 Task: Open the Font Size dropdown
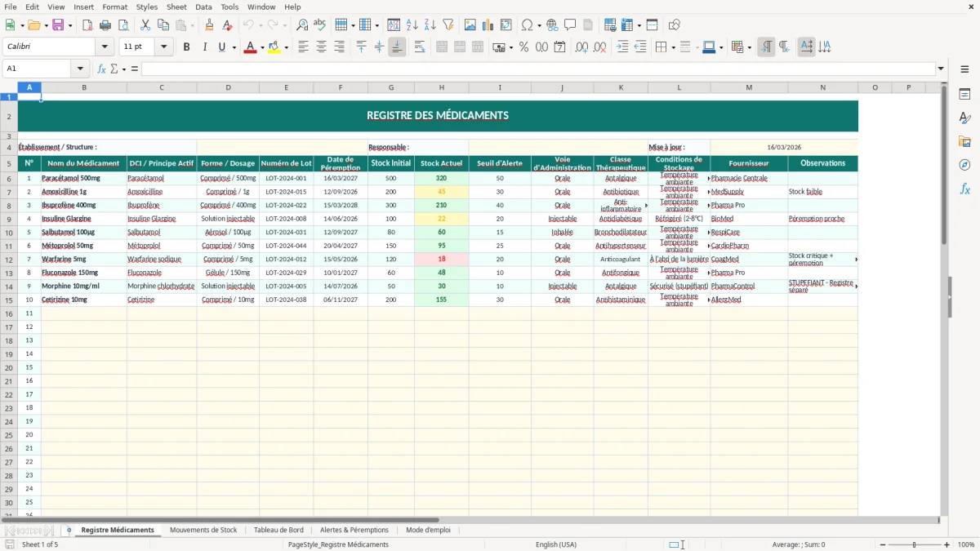(x=163, y=47)
